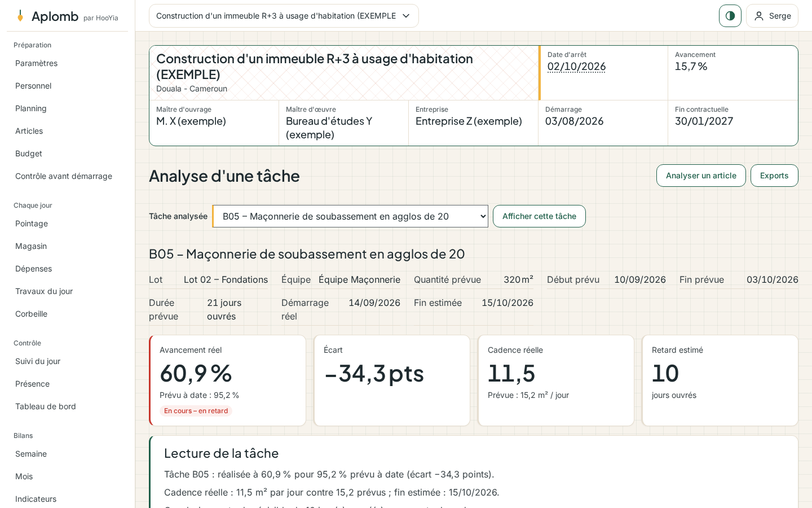
Task: Open the Corbeille page
Action: 68,314
